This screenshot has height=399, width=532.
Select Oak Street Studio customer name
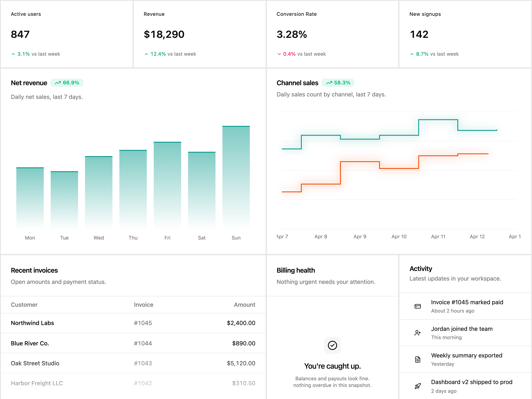35,363
